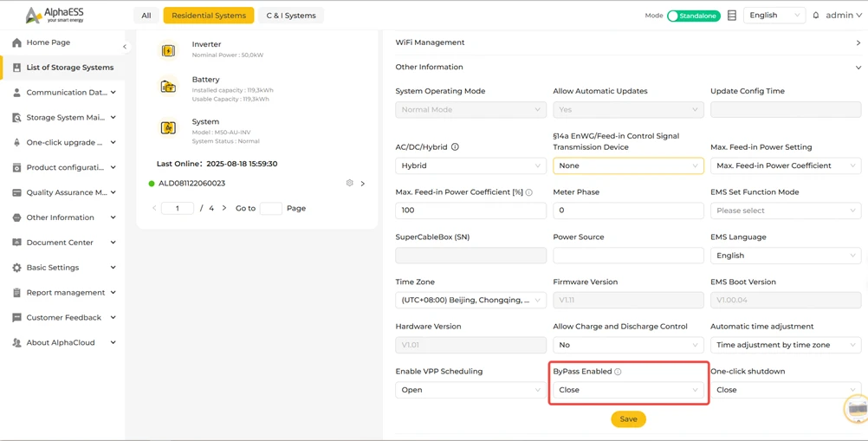The height and width of the screenshot is (441, 868).
Task: Select the C & I Systems tab
Action: pos(291,16)
